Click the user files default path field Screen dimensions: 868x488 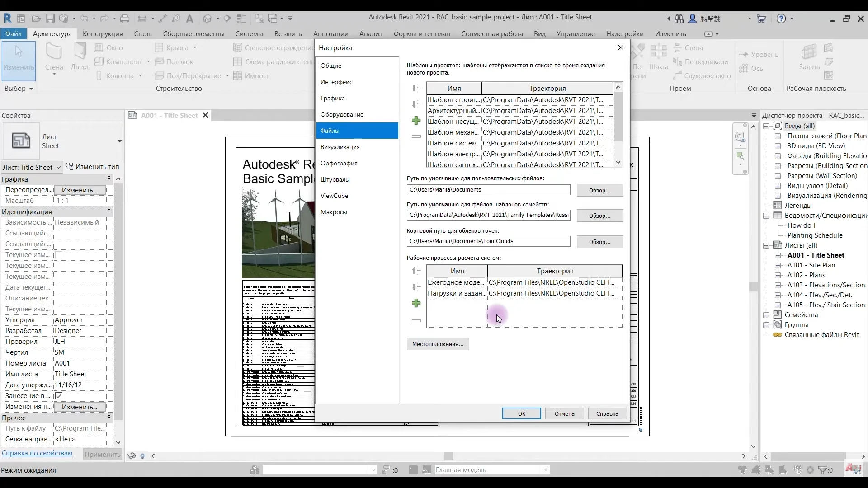click(488, 190)
